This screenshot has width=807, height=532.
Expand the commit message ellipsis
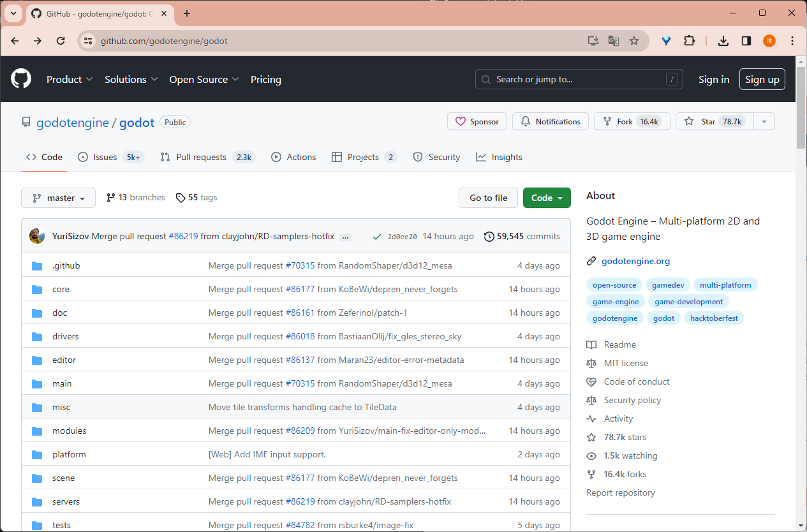346,237
